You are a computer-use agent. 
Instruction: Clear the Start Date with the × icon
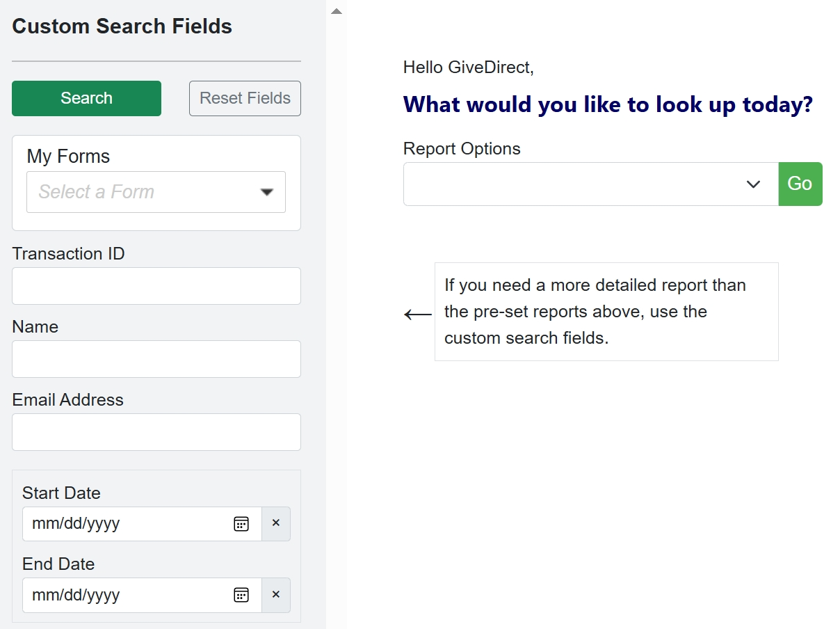(276, 524)
